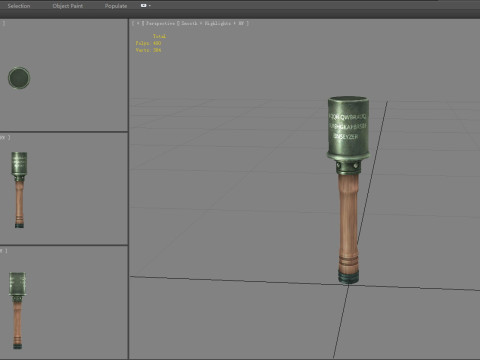Open the Selection ribbon tab
480x360 pixels.
click(x=19, y=6)
